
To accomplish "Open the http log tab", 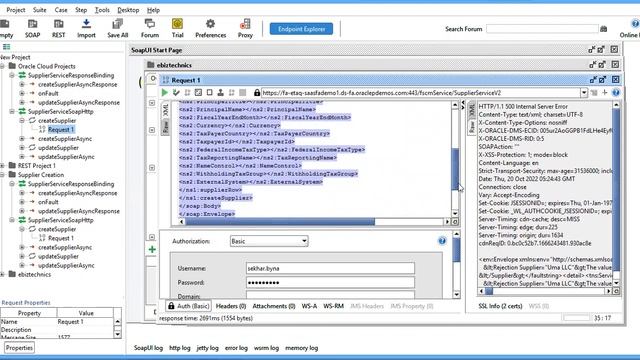I will [x=180, y=348].
